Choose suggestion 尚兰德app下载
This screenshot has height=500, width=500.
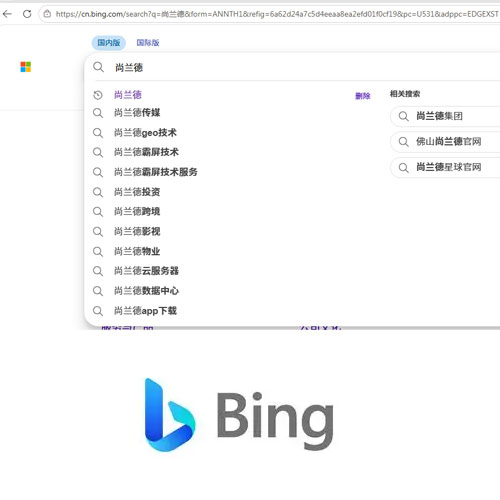[x=145, y=311]
